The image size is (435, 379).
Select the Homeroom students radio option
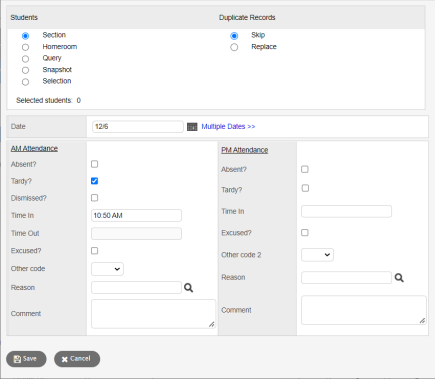pyautogui.click(x=25, y=47)
